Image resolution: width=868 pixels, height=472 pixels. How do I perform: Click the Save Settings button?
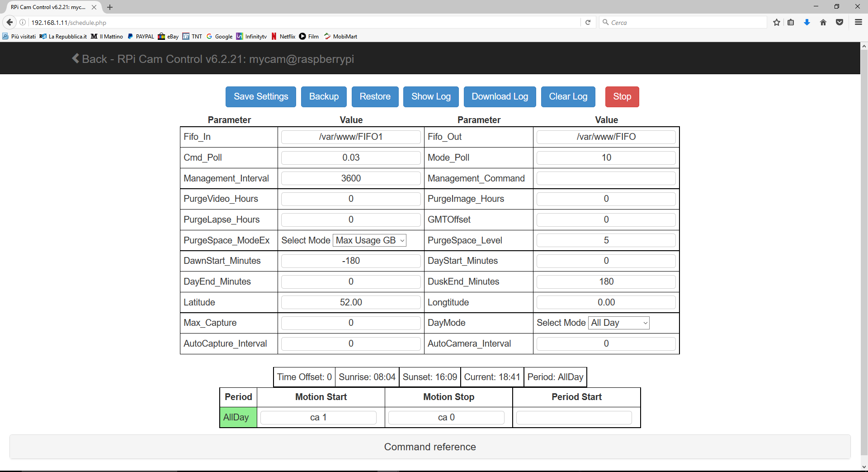point(261,97)
